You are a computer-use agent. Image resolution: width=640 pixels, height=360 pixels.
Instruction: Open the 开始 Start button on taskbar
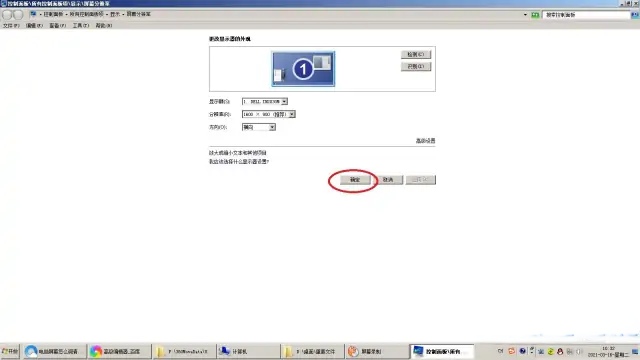click(10, 351)
